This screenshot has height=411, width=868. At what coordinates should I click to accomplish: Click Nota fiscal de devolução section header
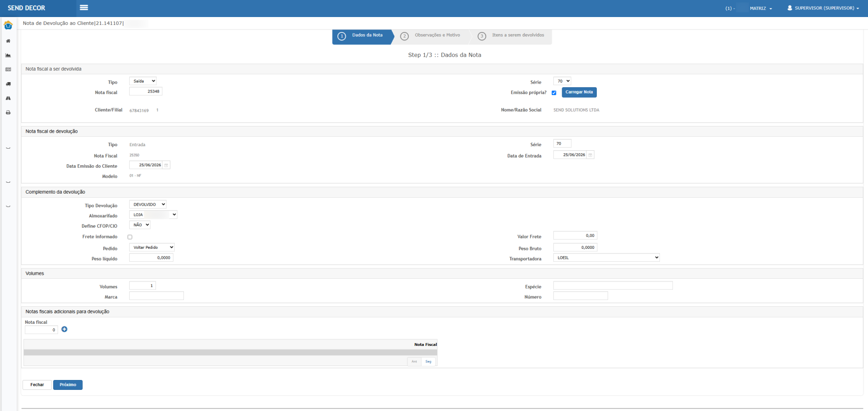coord(52,132)
